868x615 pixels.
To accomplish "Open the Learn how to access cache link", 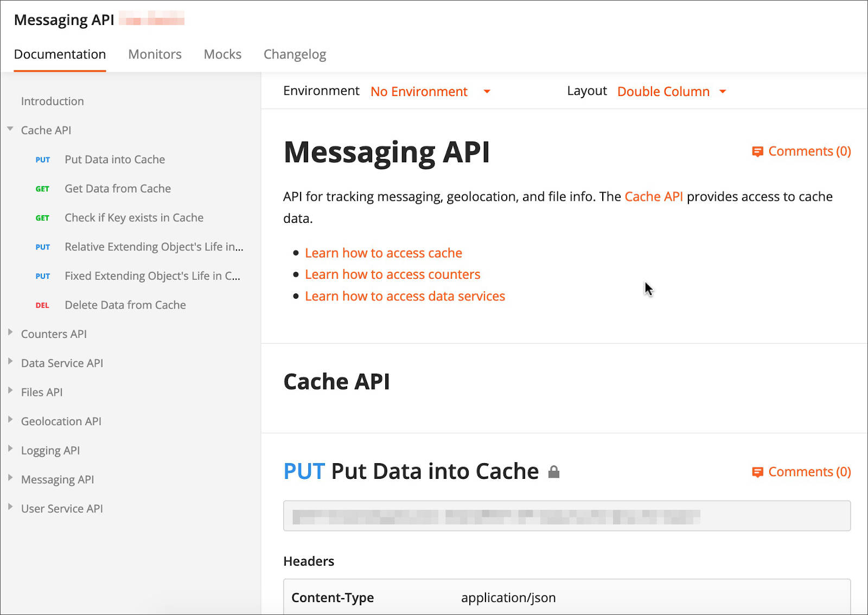I will [384, 253].
